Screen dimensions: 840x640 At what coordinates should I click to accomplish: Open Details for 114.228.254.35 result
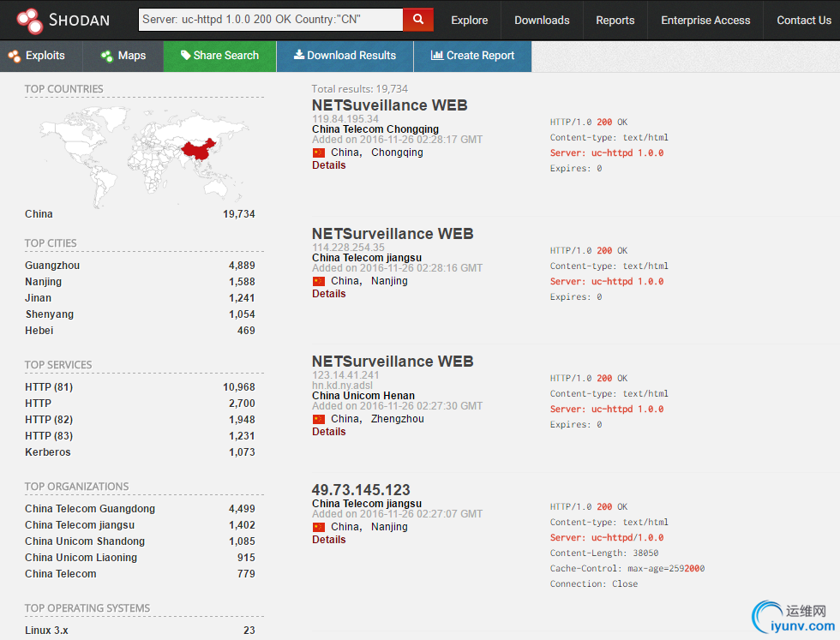click(x=329, y=294)
